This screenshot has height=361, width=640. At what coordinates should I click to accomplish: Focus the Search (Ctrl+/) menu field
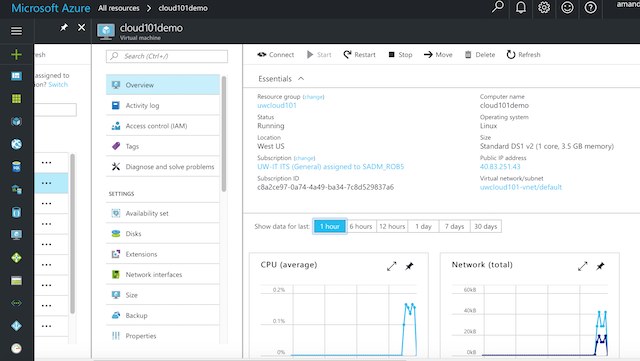point(167,56)
